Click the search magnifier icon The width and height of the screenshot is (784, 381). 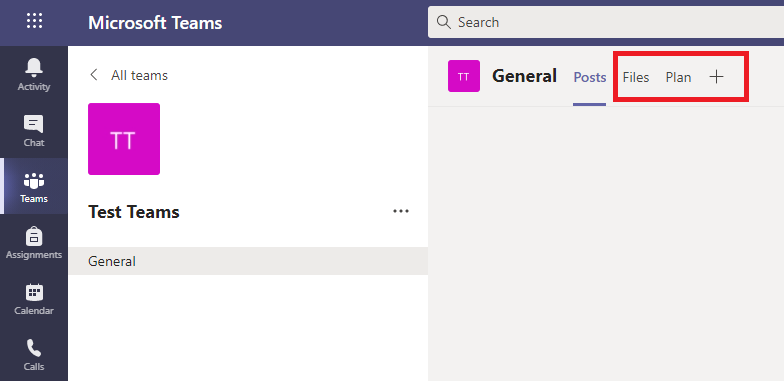pyautogui.click(x=443, y=22)
